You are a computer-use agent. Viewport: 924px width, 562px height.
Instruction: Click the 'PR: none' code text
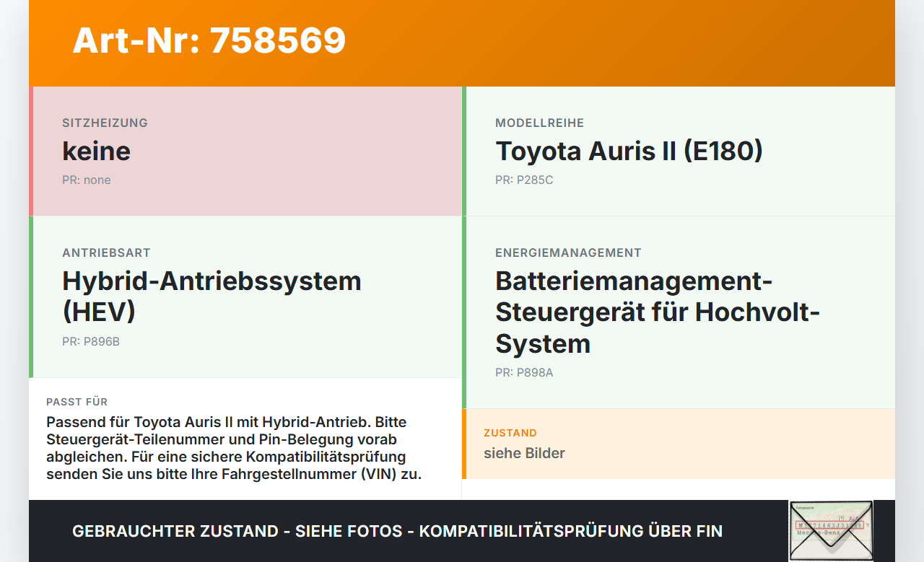click(x=87, y=180)
